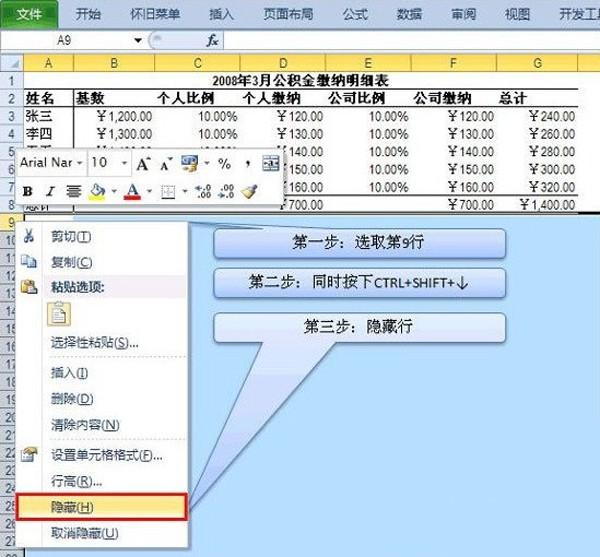Select column A header

48,63
